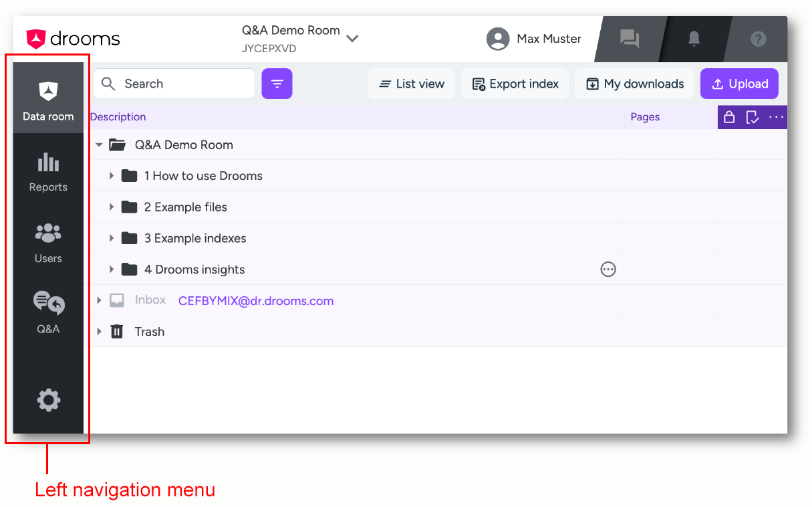Screen dimensions: 812x507
Task: Expand the 3 Example indexes folder
Action: tap(112, 238)
